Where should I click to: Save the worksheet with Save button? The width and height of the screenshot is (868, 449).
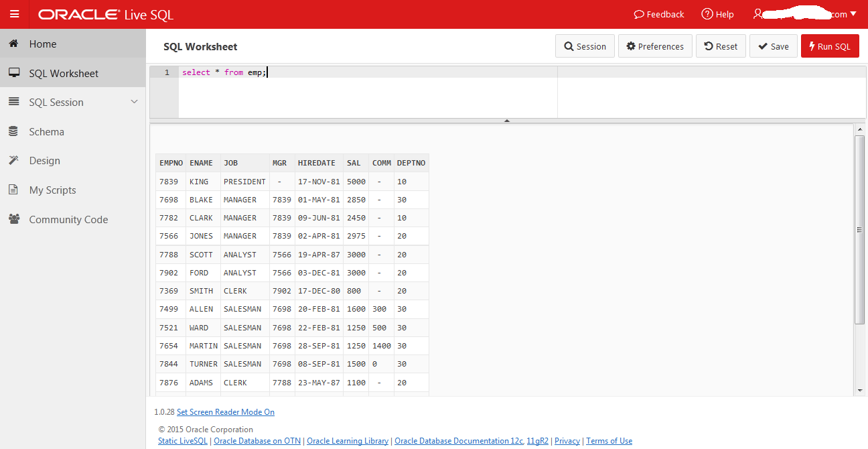coord(774,46)
